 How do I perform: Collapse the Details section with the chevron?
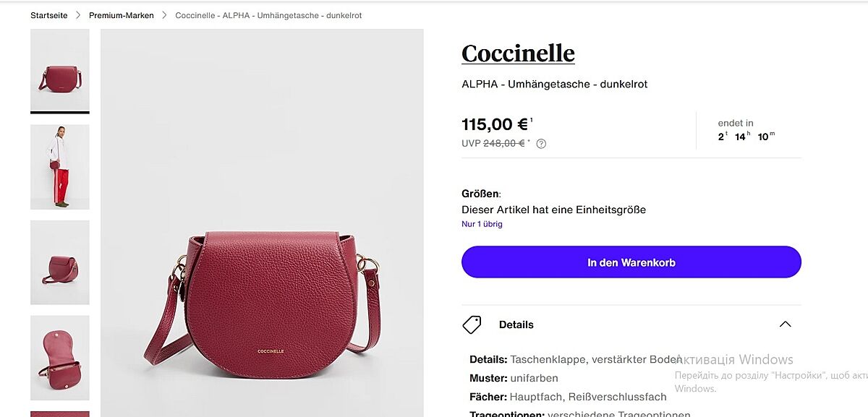pos(785,324)
